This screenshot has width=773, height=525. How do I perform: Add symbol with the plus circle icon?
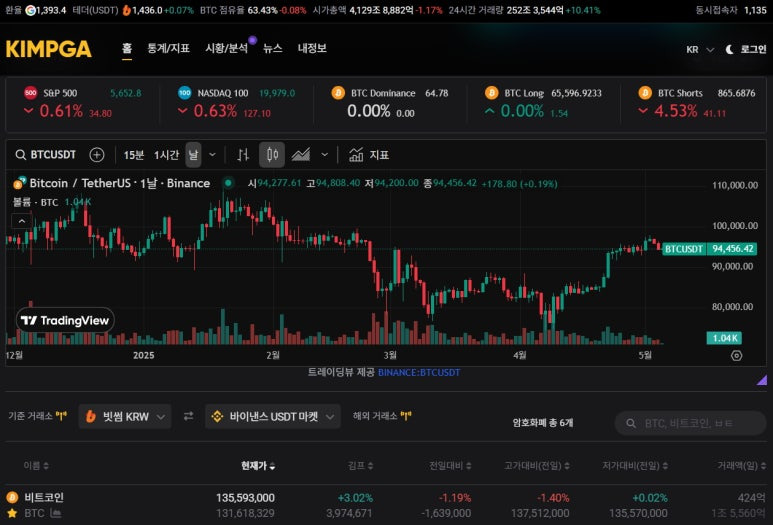[x=97, y=155]
